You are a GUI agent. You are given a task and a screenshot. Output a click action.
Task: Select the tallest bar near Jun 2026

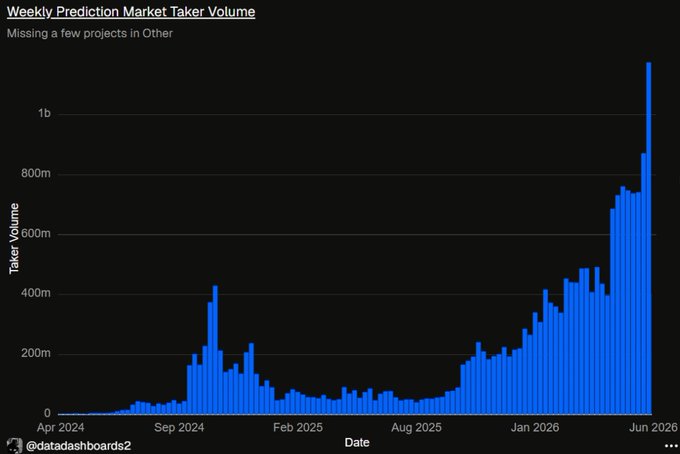pos(649,238)
